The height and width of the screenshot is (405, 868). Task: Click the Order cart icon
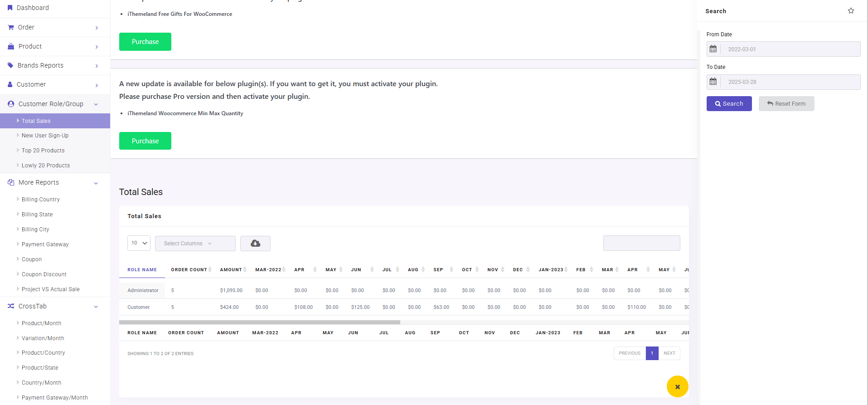click(11, 27)
